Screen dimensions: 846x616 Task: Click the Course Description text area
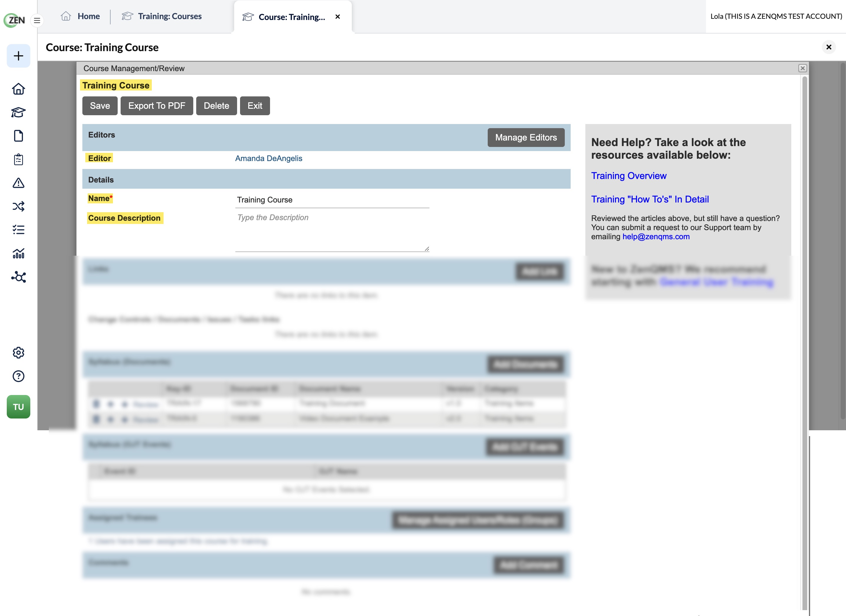(x=332, y=232)
